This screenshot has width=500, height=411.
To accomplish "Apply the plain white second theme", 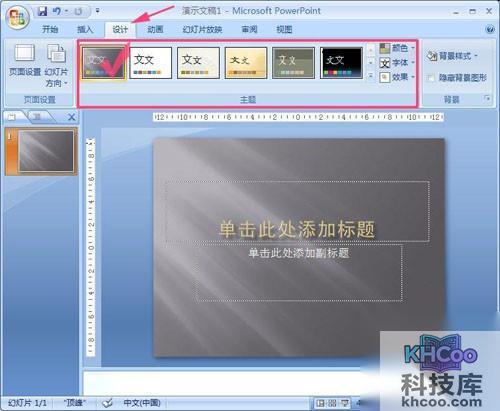I will [151, 63].
